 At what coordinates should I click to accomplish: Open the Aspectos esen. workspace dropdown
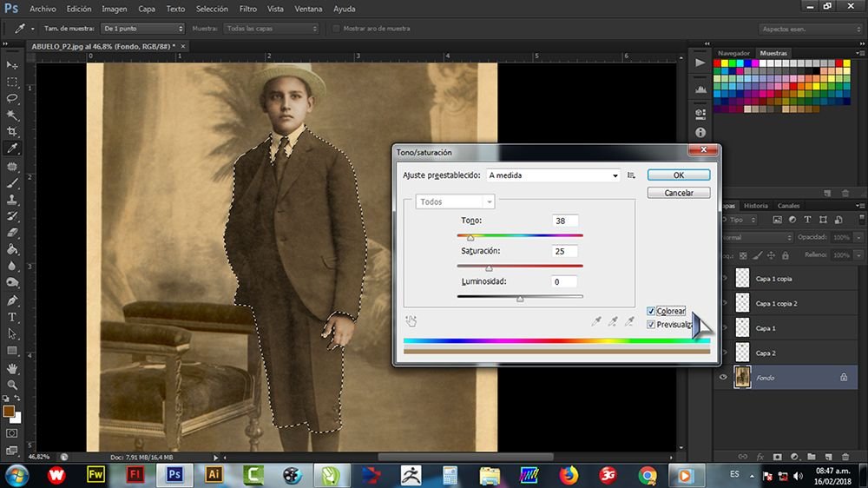(811, 29)
